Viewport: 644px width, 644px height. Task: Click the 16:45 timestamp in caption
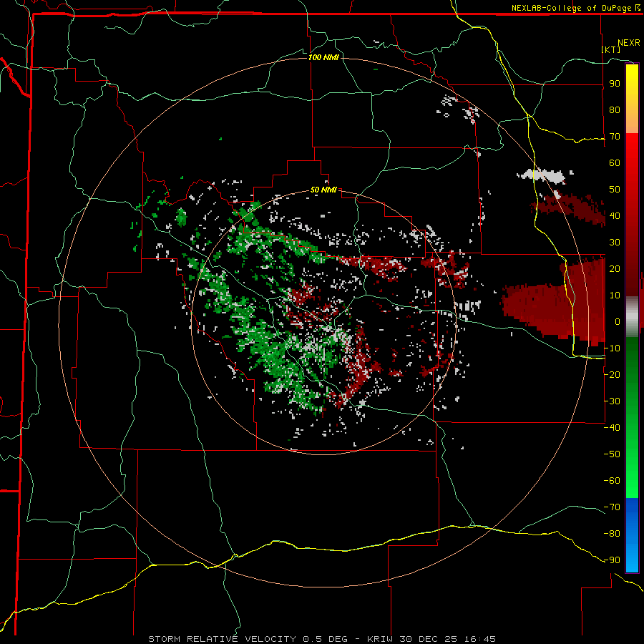(x=480, y=639)
